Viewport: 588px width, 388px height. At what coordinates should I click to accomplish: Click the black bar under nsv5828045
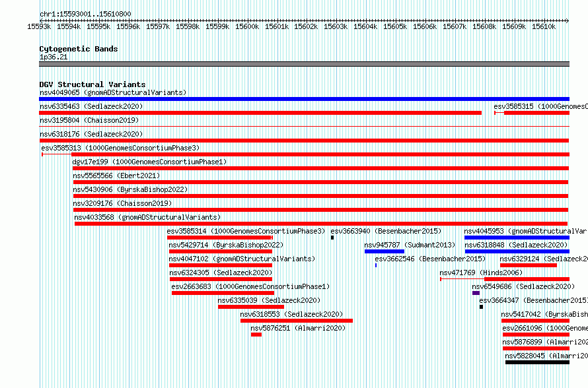pyautogui.click(x=537, y=362)
